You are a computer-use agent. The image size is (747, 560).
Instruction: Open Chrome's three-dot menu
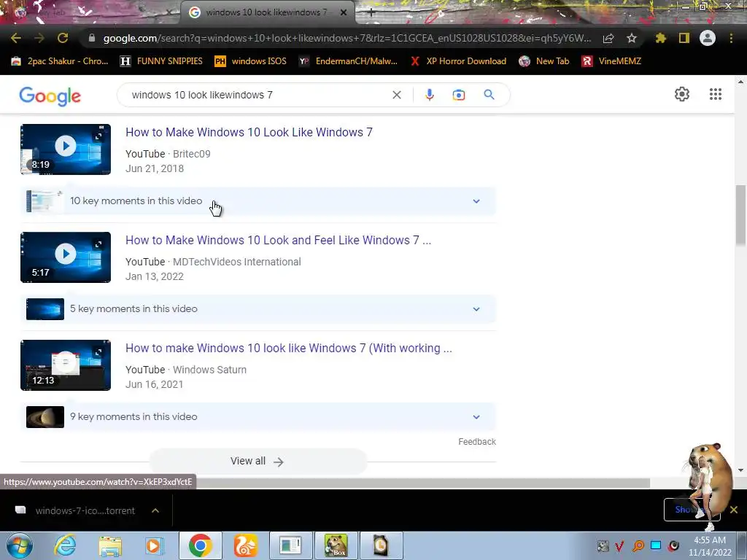coord(731,38)
